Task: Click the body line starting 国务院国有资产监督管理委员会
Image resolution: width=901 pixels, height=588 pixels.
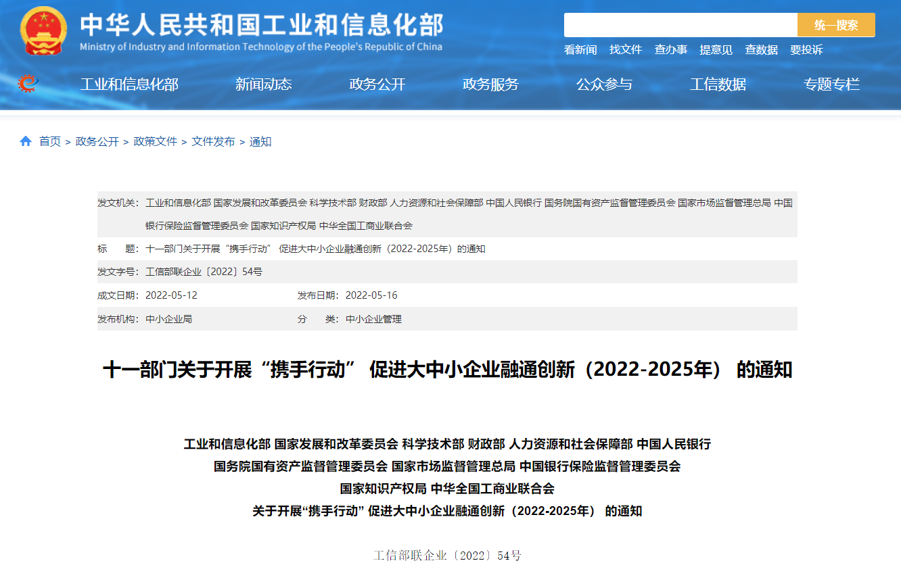Action: click(x=447, y=466)
